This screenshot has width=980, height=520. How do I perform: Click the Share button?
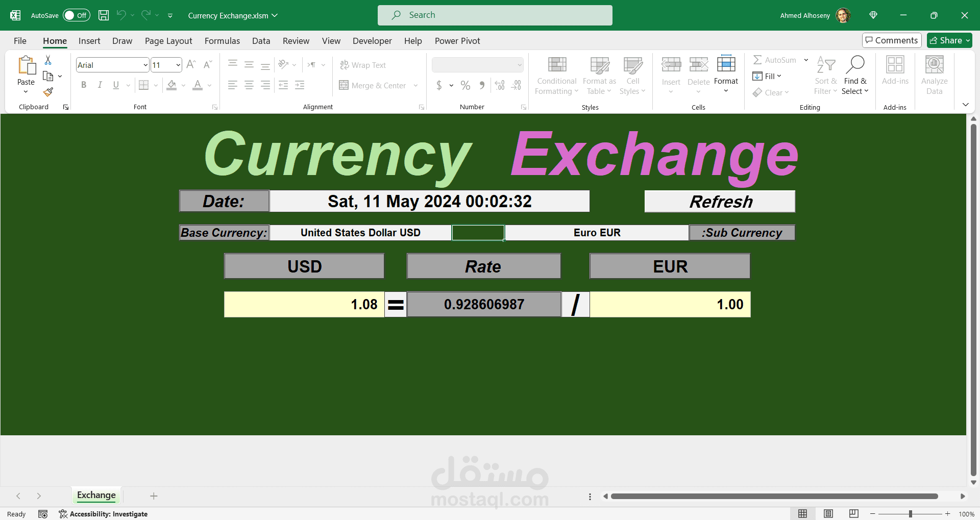(949, 40)
